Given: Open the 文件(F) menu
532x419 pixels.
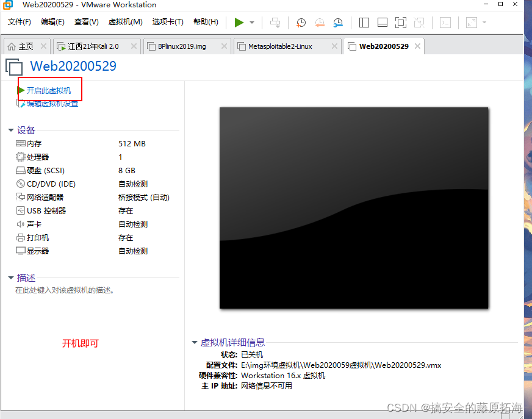Looking at the screenshot, I should [20, 22].
